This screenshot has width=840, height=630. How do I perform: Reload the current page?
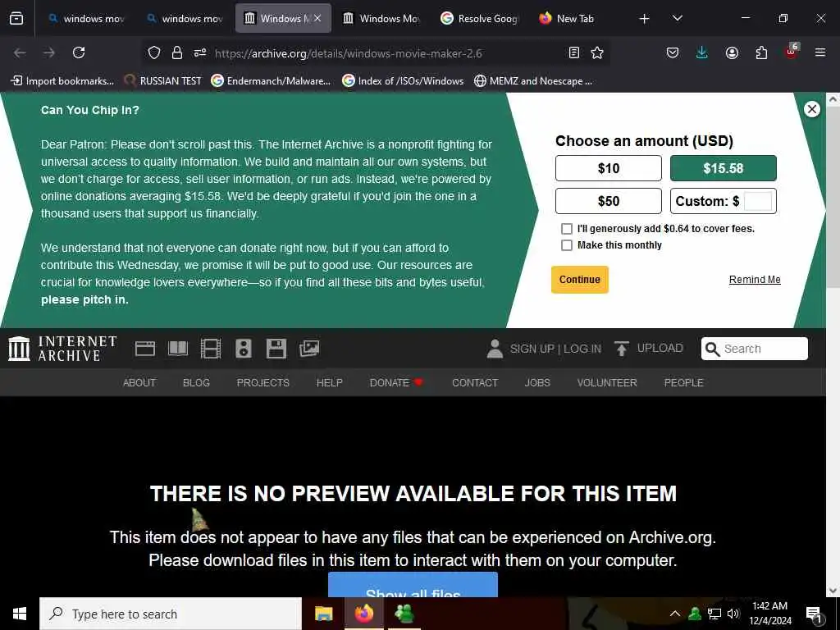click(79, 52)
